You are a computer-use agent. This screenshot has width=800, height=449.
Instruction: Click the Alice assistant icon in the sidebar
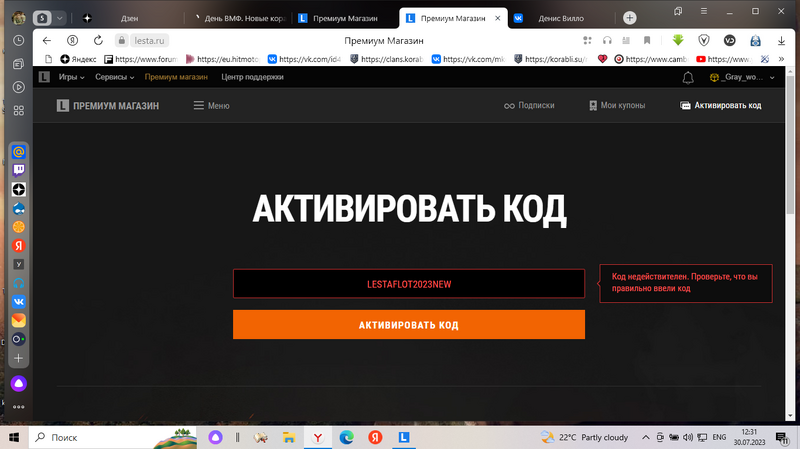(19, 384)
